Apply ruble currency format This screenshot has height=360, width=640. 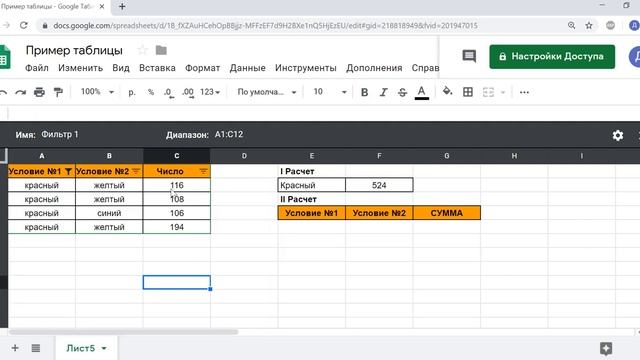[131, 92]
